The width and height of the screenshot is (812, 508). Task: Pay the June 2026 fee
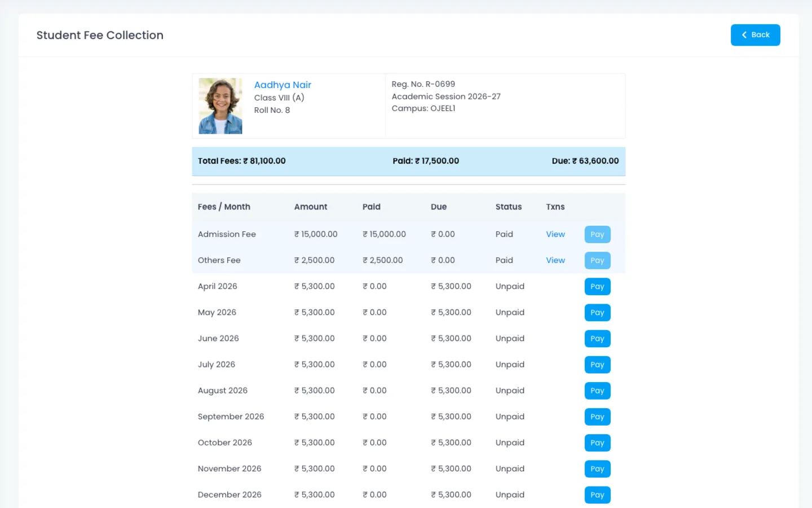pos(597,339)
